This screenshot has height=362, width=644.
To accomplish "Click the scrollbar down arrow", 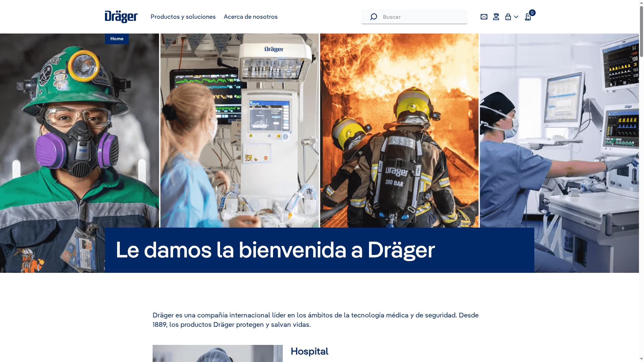I will (641, 359).
